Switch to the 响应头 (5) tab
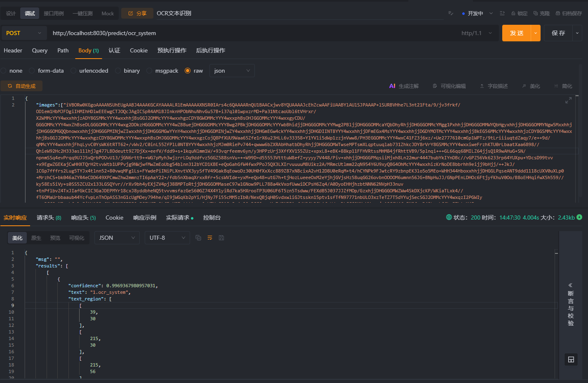 click(x=83, y=218)
